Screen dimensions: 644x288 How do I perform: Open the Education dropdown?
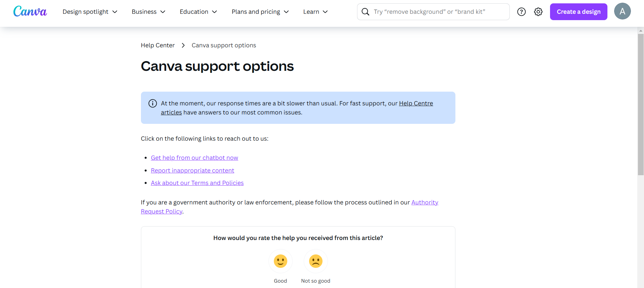(198, 12)
